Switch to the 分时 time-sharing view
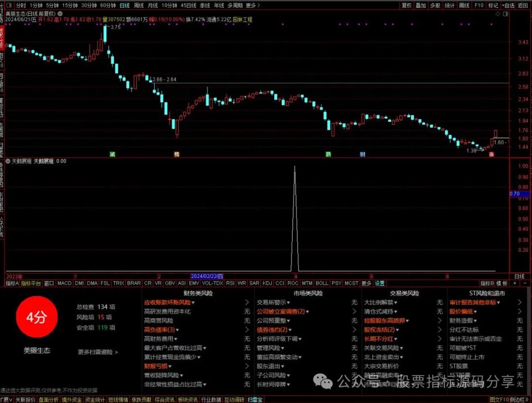Image resolution: width=532 pixels, height=403 pixels. (21, 5)
